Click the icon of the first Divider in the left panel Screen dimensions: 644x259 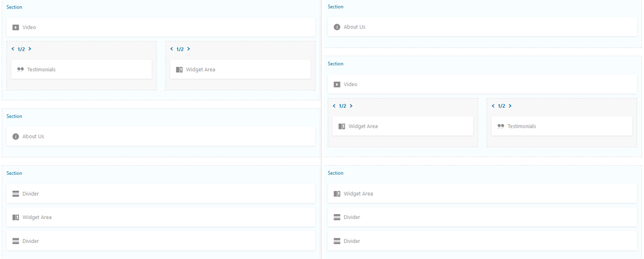point(16,194)
